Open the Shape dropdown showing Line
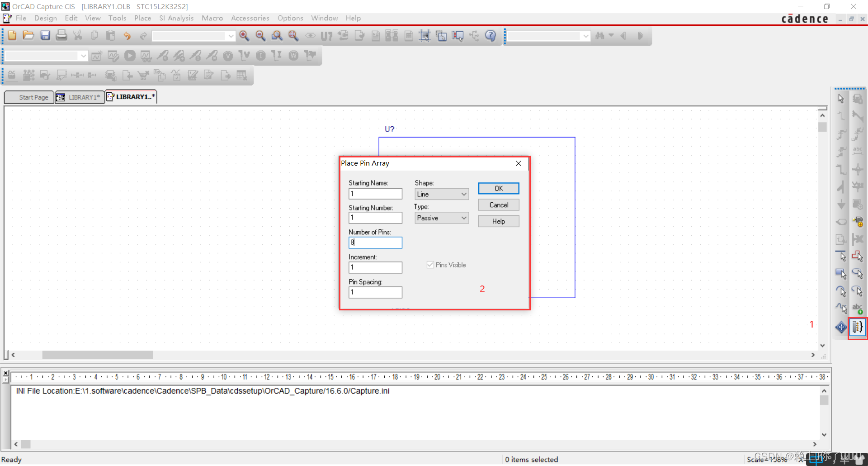The image size is (868, 466). click(x=442, y=194)
